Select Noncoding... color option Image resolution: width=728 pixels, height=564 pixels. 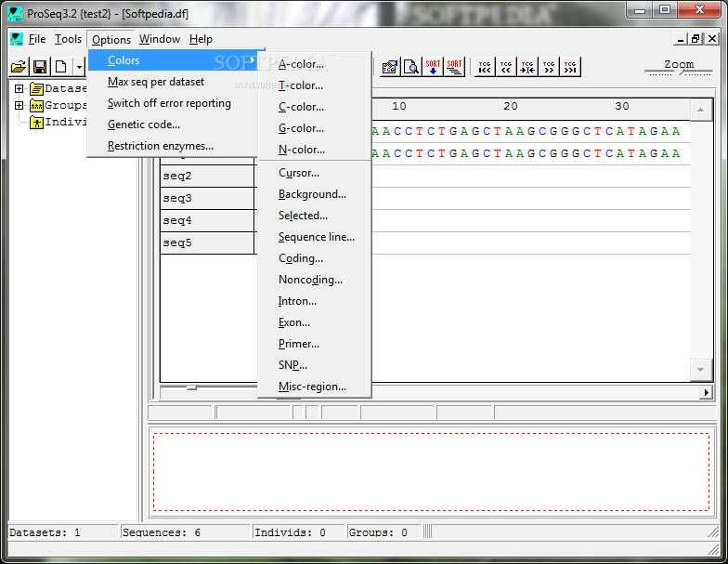pyautogui.click(x=315, y=280)
